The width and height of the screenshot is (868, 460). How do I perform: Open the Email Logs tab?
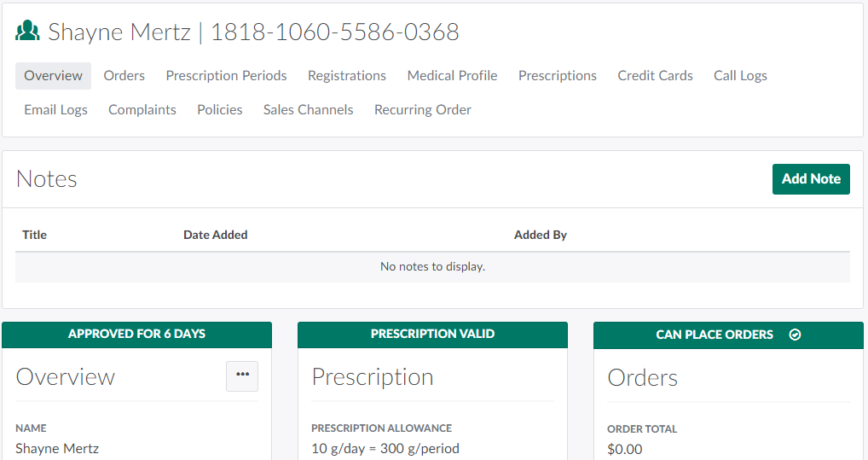[55, 110]
